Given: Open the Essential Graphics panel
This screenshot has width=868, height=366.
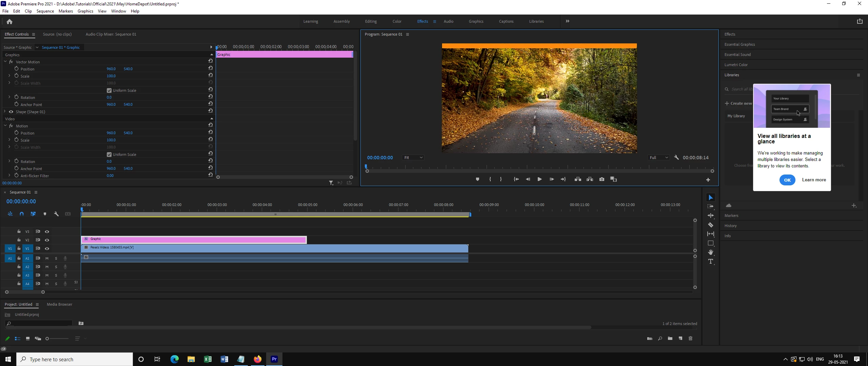Looking at the screenshot, I should 739,44.
